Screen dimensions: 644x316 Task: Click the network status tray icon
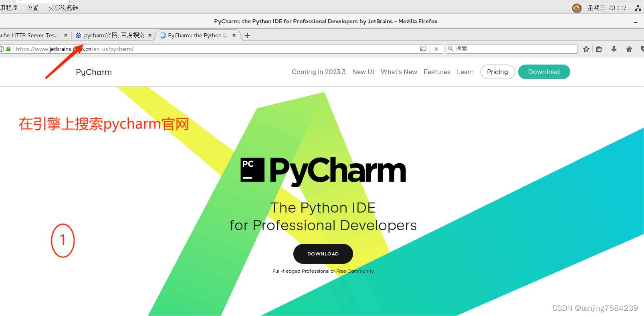tap(638, 8)
